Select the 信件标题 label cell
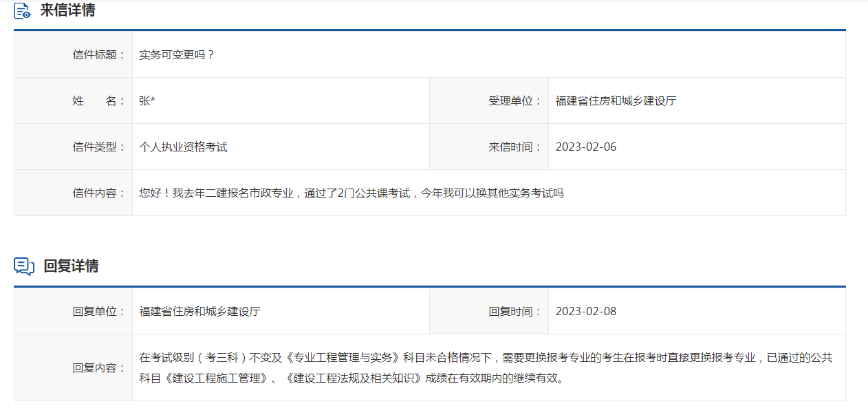This screenshot has width=868, height=417. [x=73, y=55]
